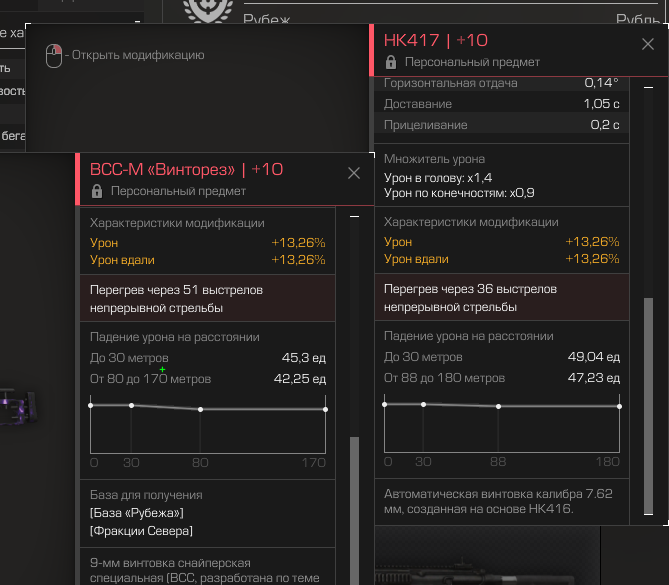The width and height of the screenshot is (669, 585).
Task: Click the 'Открыть модификацию' hint text
Action: click(138, 55)
